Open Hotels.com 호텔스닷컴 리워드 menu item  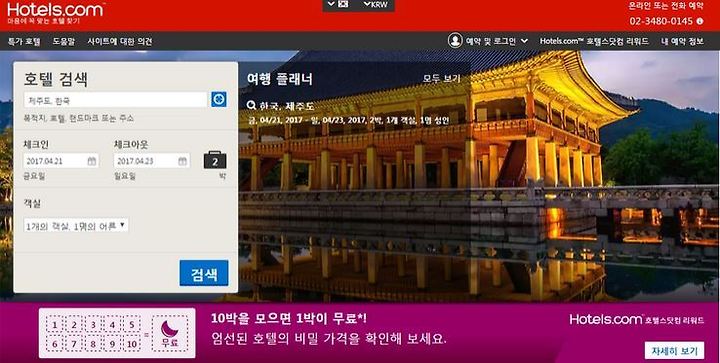coord(594,41)
